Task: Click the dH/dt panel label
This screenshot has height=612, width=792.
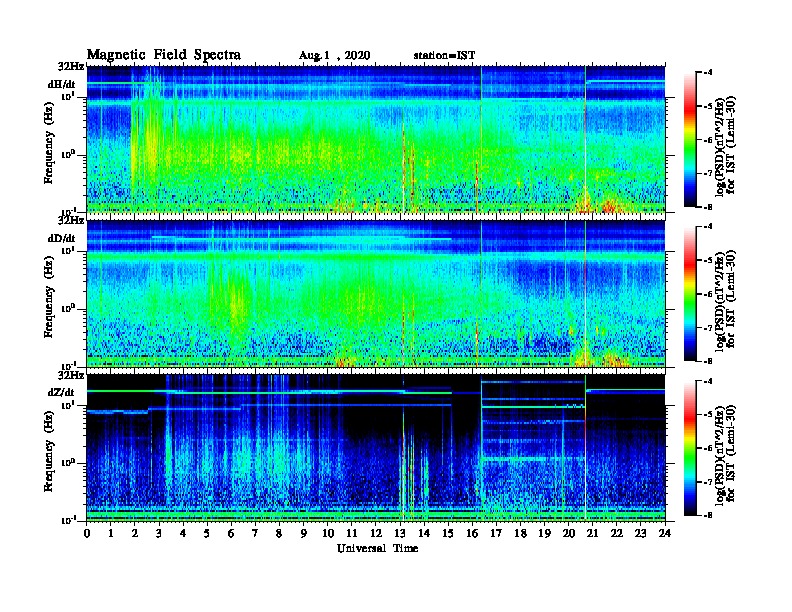Action: [x=62, y=84]
